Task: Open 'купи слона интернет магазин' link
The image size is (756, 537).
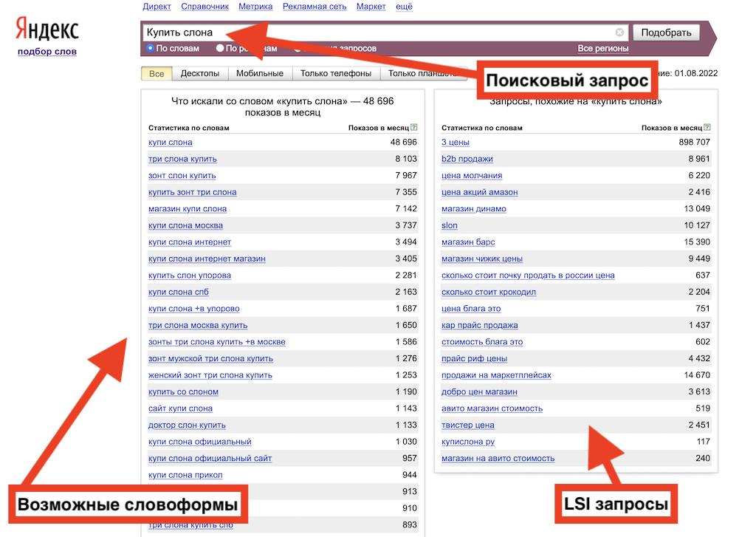Action: 207,259
